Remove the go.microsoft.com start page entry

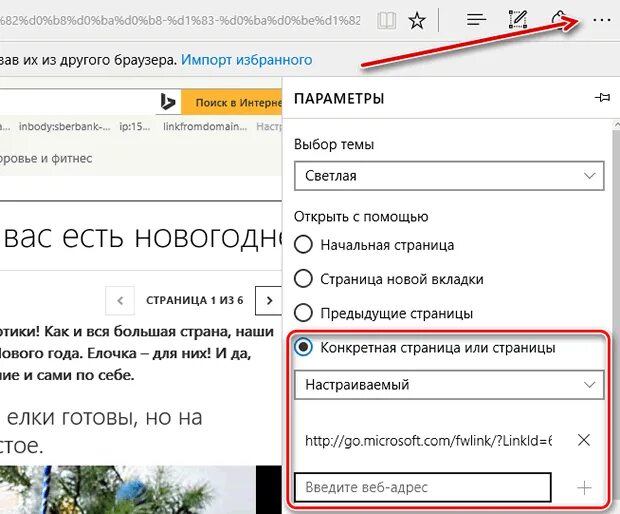(x=584, y=440)
